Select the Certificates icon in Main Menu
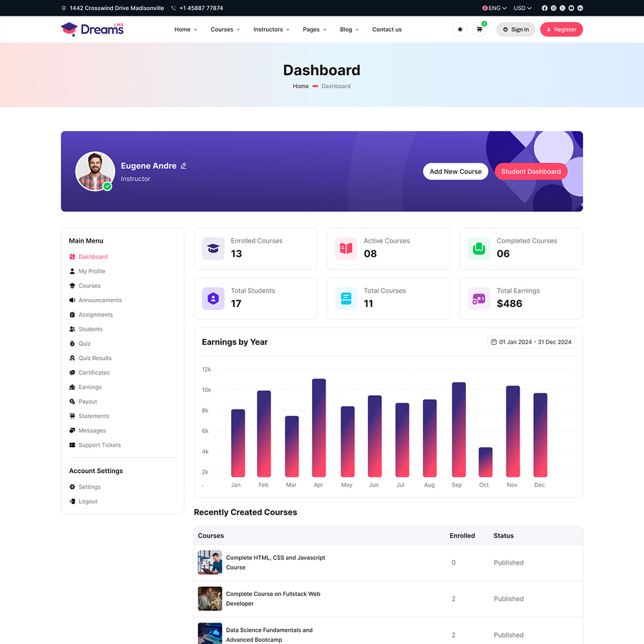This screenshot has height=644, width=644. 72,372
